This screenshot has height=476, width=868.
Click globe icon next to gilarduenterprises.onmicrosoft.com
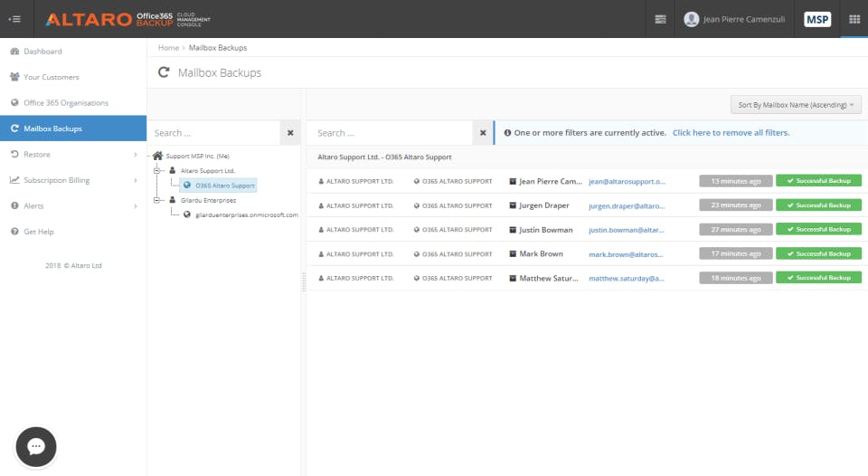(x=187, y=214)
